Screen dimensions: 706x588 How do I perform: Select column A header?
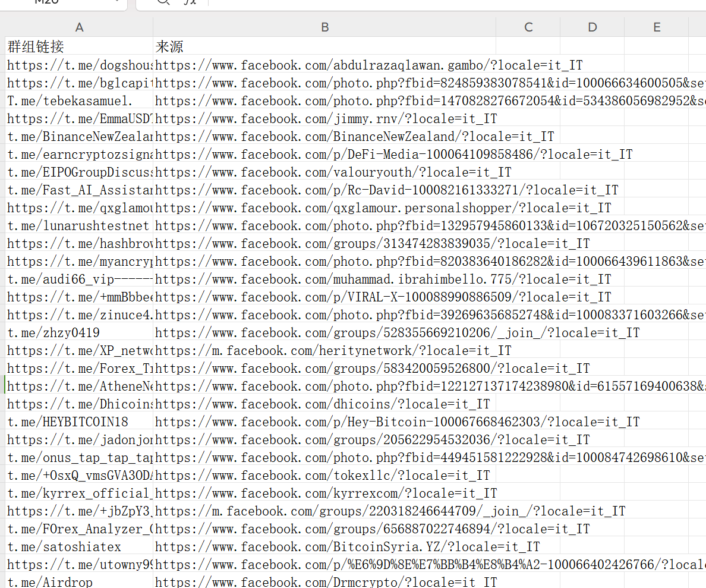79,27
